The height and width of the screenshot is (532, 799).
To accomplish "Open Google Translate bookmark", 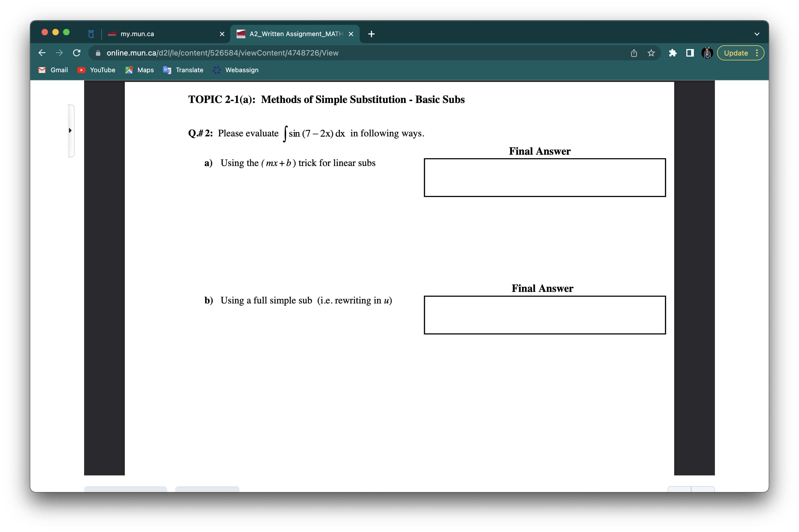I will pos(183,70).
